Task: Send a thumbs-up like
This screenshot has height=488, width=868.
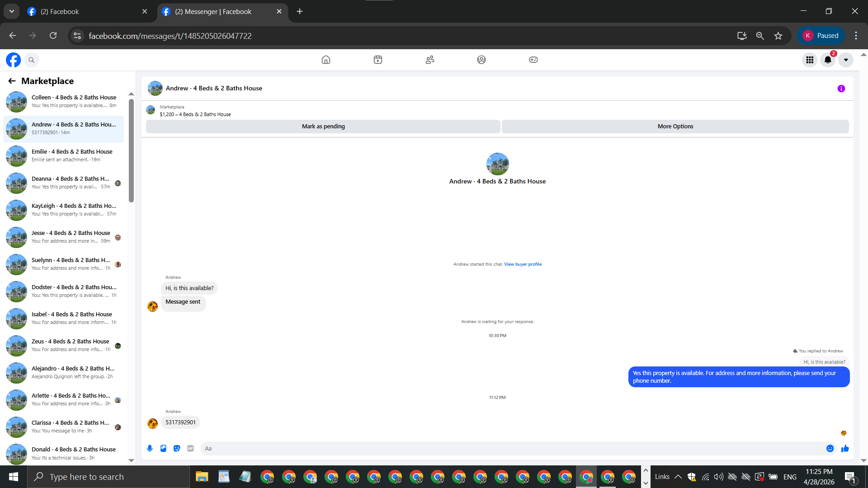Action: (845, 448)
